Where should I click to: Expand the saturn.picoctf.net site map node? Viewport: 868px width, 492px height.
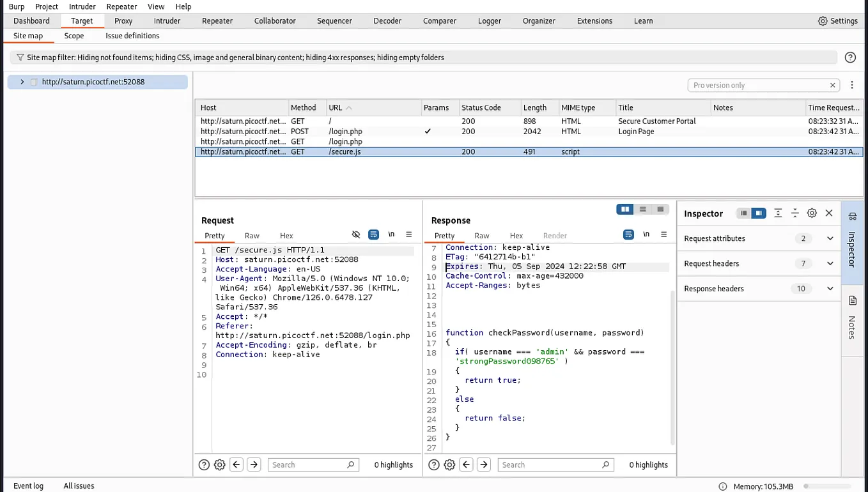pyautogui.click(x=22, y=82)
